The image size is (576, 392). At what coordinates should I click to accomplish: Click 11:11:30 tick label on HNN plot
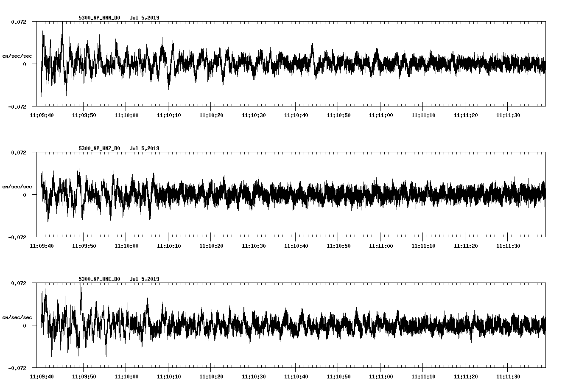pyautogui.click(x=508, y=115)
